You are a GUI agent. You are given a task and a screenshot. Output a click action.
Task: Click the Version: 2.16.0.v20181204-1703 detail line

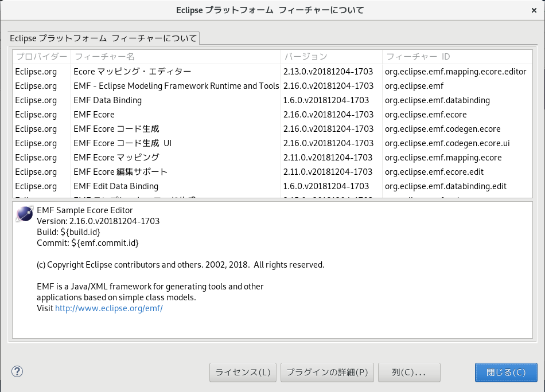(x=98, y=221)
